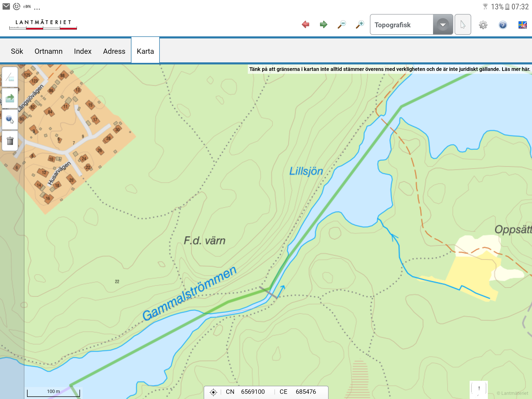Switch language with the flag icon
This screenshot has width=532, height=399.
point(522,25)
